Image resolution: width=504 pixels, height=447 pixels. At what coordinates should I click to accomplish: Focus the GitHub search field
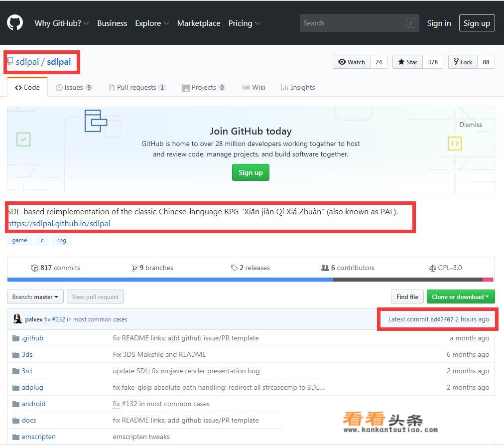pos(360,23)
